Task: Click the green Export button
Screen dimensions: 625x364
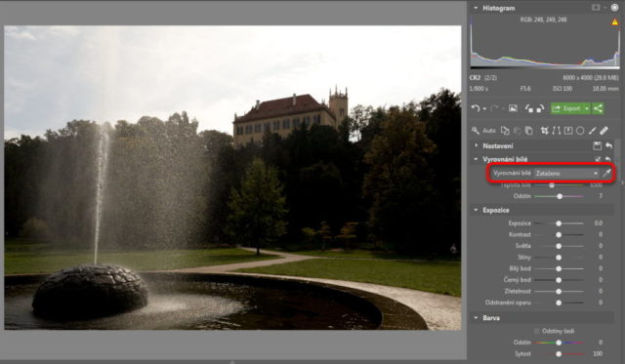Action: [x=566, y=108]
